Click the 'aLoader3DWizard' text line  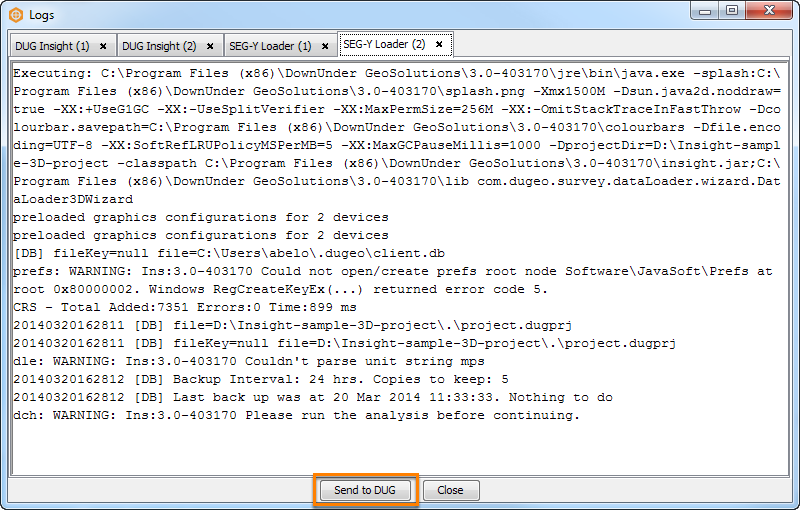pyautogui.click(x=73, y=199)
